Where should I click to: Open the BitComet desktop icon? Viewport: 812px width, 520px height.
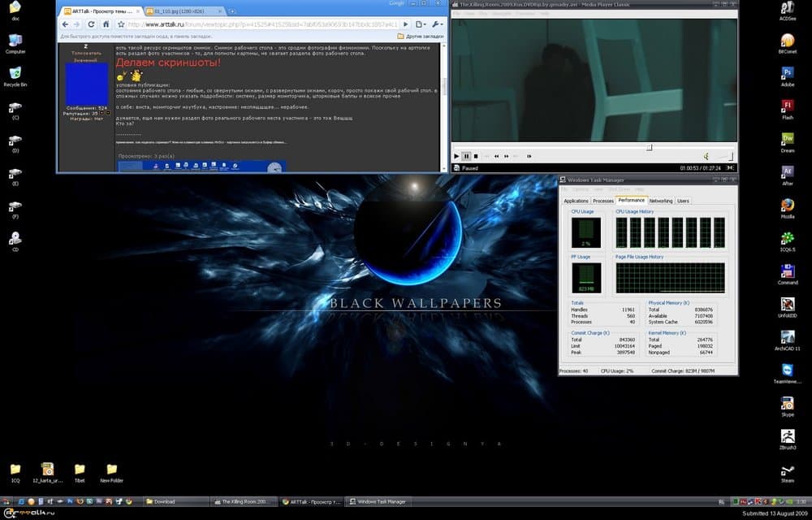(x=787, y=44)
